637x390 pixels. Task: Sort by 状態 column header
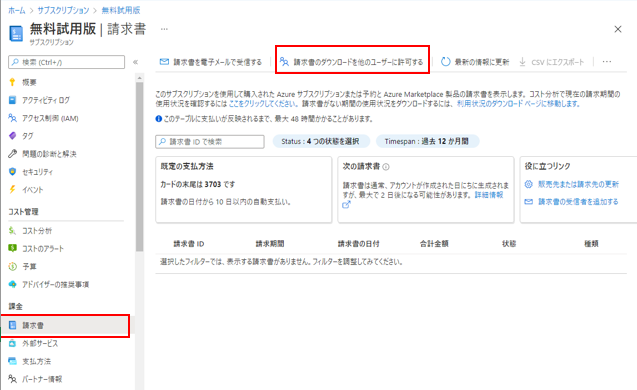coord(509,244)
